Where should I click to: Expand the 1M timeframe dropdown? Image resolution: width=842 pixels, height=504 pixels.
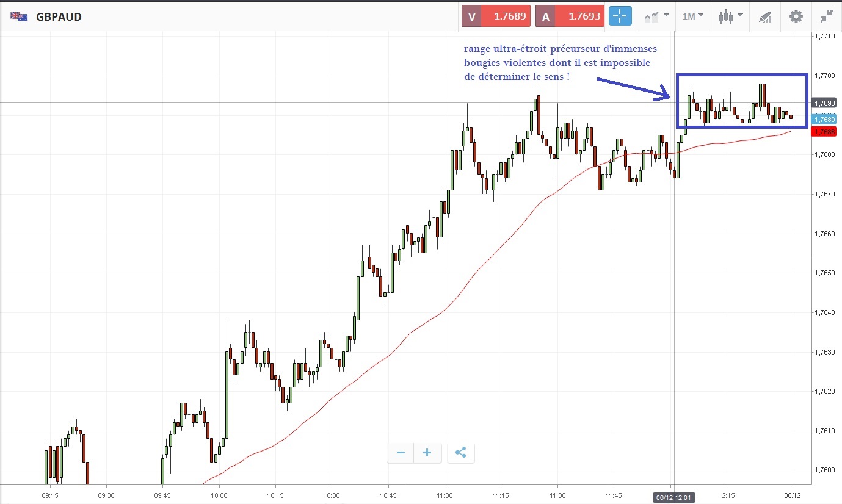[x=692, y=16]
